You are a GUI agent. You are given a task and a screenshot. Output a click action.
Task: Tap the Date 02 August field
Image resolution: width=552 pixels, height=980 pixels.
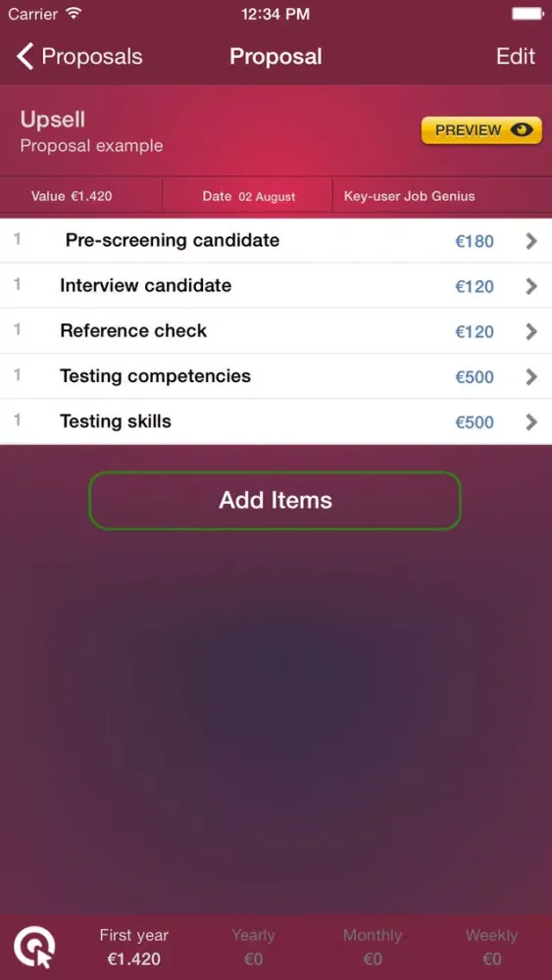click(x=248, y=196)
